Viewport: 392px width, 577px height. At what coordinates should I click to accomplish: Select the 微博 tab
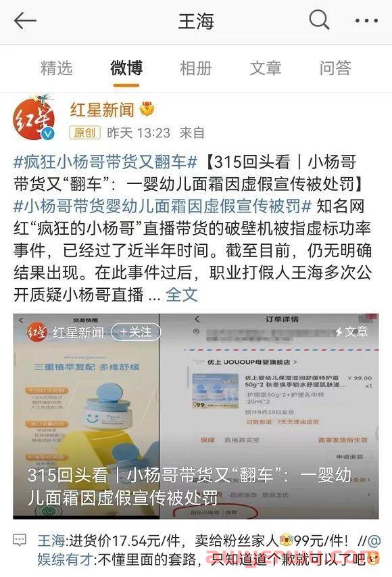tap(126, 68)
